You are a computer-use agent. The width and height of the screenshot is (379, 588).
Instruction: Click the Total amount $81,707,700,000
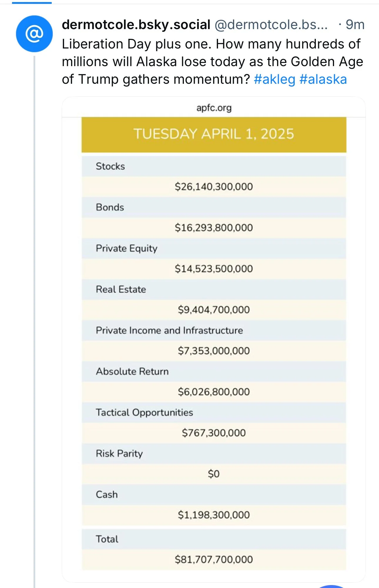[214, 559]
